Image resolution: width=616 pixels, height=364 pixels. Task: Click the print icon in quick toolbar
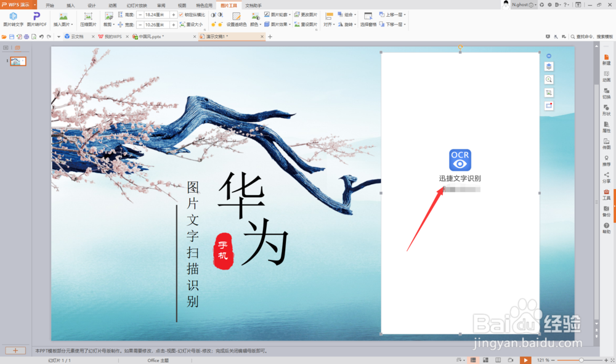point(26,36)
